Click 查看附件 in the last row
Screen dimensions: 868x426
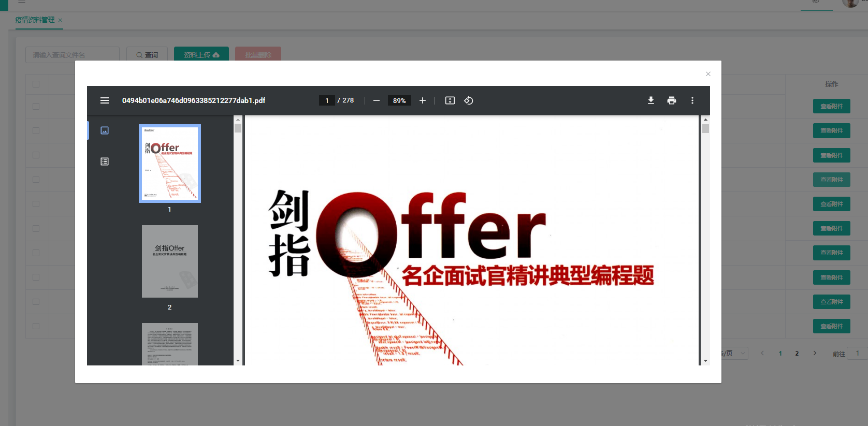click(x=832, y=326)
